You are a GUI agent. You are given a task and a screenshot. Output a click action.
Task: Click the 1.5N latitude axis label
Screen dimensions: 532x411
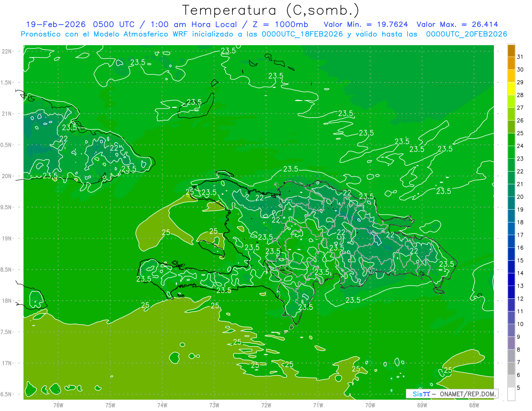[x=7, y=82]
